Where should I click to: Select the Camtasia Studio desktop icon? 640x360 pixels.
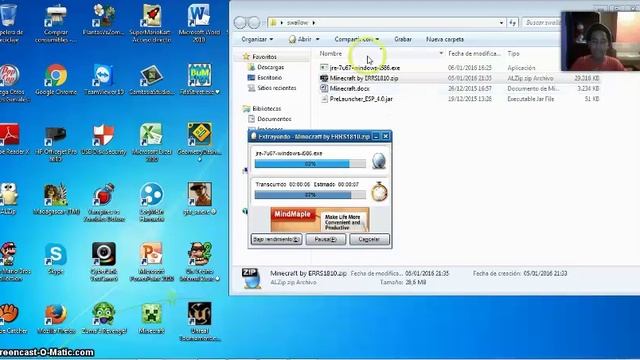[x=151, y=80]
